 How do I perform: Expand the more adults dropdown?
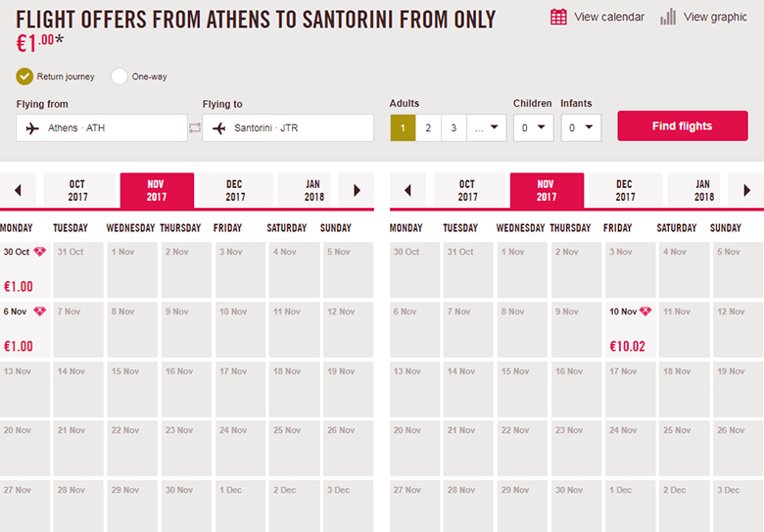tap(487, 127)
